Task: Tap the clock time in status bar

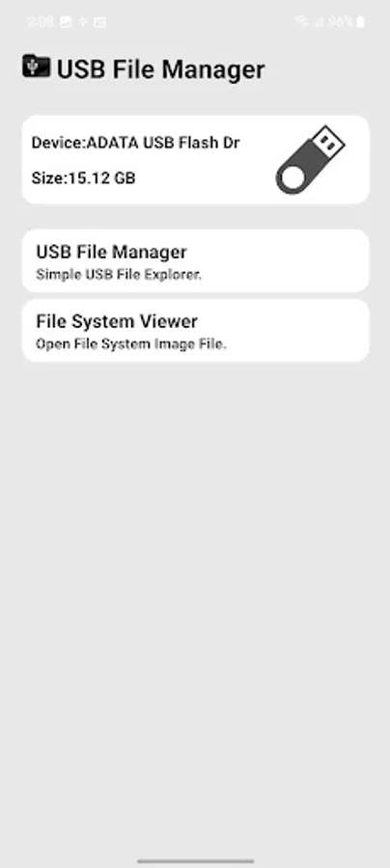Action: click(40, 22)
